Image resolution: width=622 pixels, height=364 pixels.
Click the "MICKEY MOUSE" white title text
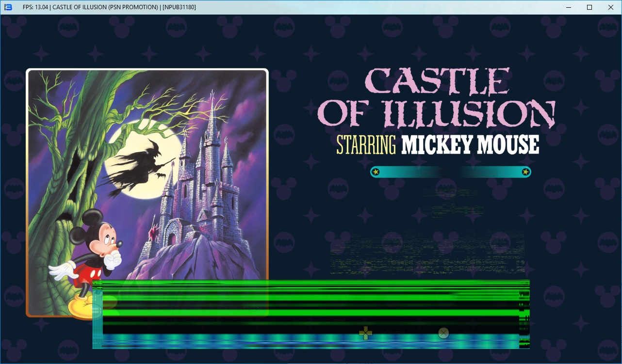click(x=470, y=145)
